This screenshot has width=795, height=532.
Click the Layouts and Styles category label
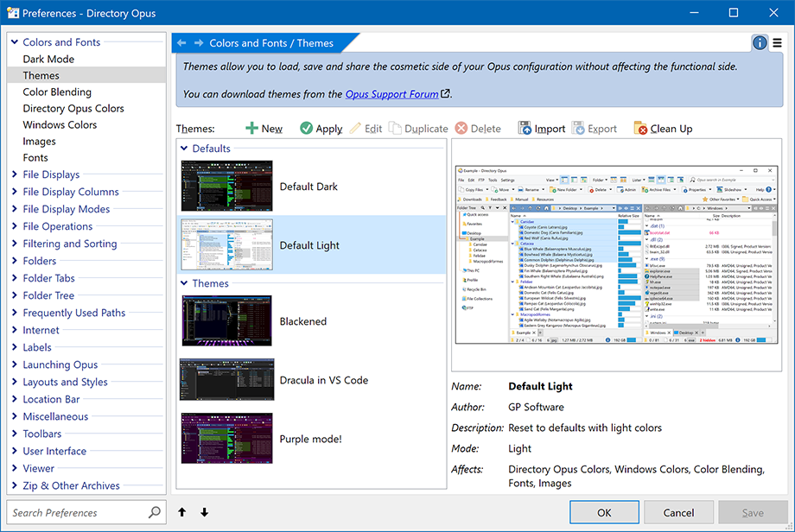pyautogui.click(x=66, y=382)
